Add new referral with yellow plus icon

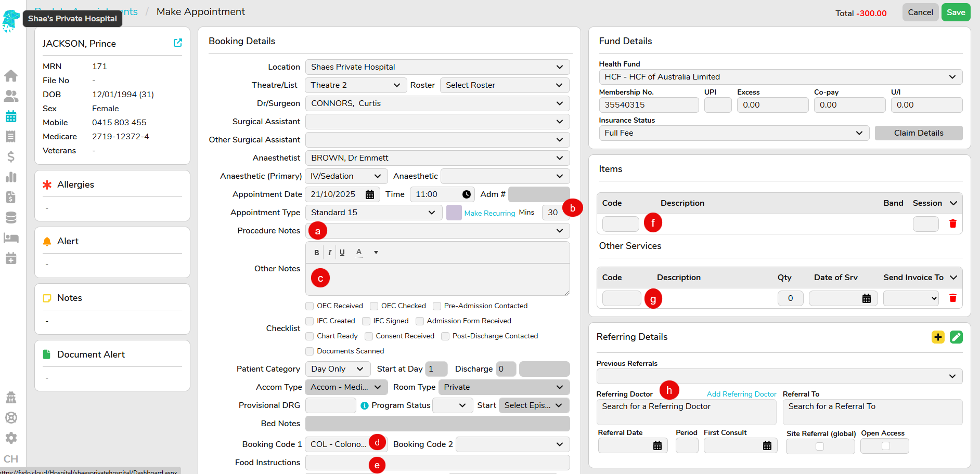click(x=938, y=337)
